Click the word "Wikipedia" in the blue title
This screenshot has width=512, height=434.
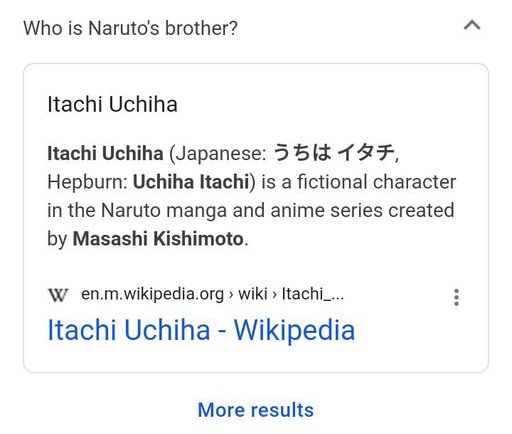(x=295, y=330)
